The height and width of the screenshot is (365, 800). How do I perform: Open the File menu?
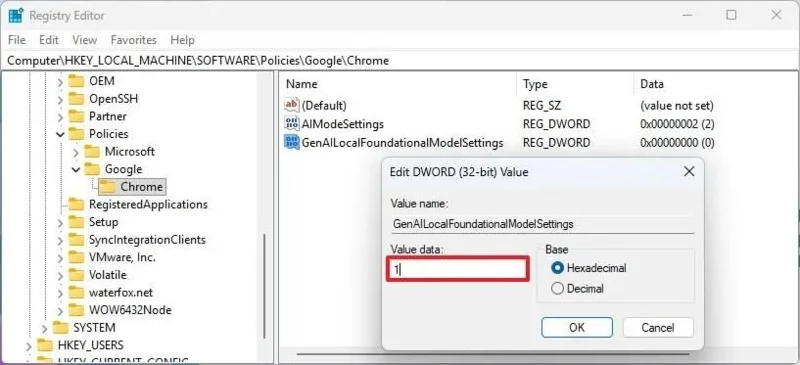point(17,40)
